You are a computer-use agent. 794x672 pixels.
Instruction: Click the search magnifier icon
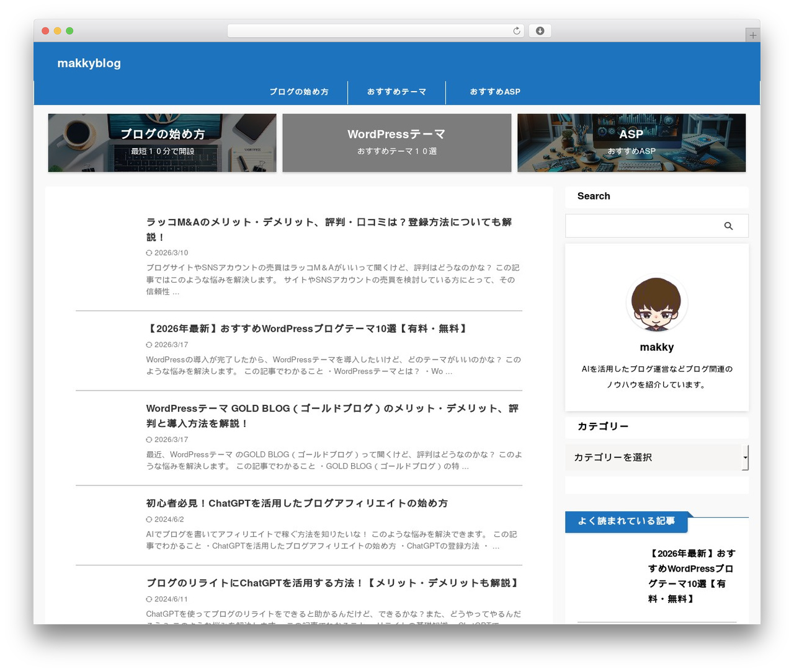point(728,226)
